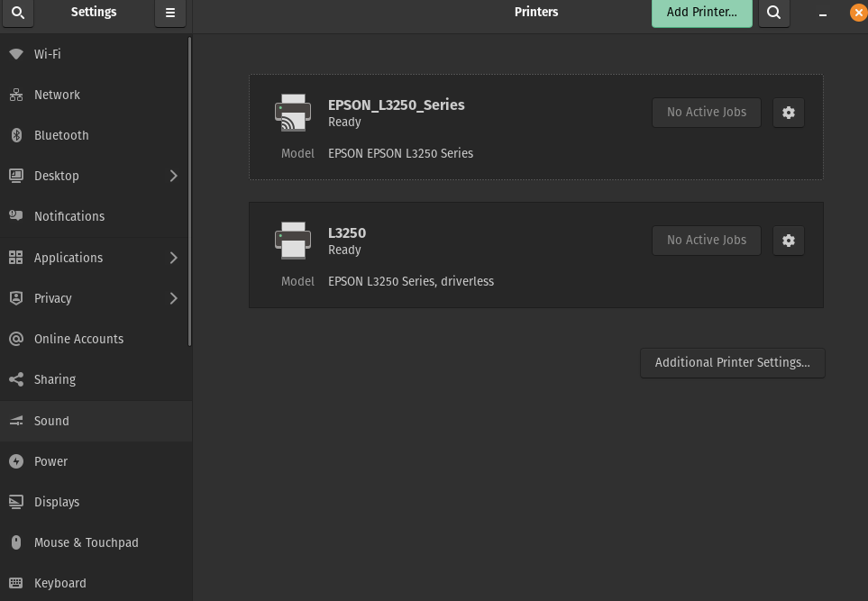Click the L3250 printer icon
The width and height of the screenshot is (868, 601).
[293, 241]
